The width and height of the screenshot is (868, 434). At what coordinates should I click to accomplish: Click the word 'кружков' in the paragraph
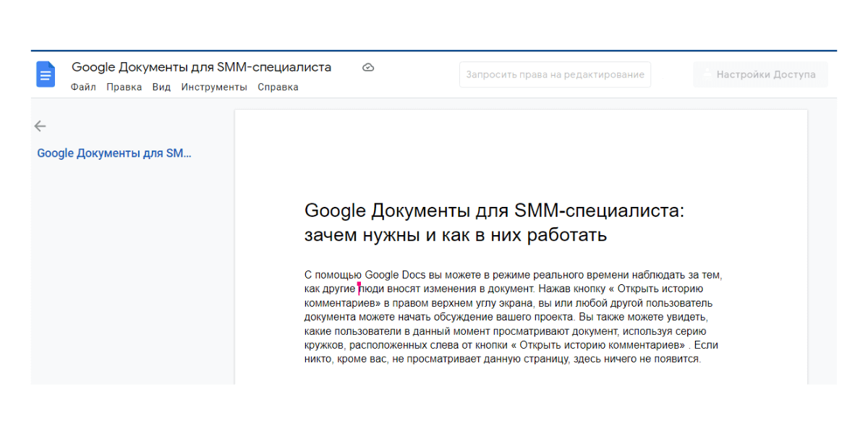coord(323,345)
